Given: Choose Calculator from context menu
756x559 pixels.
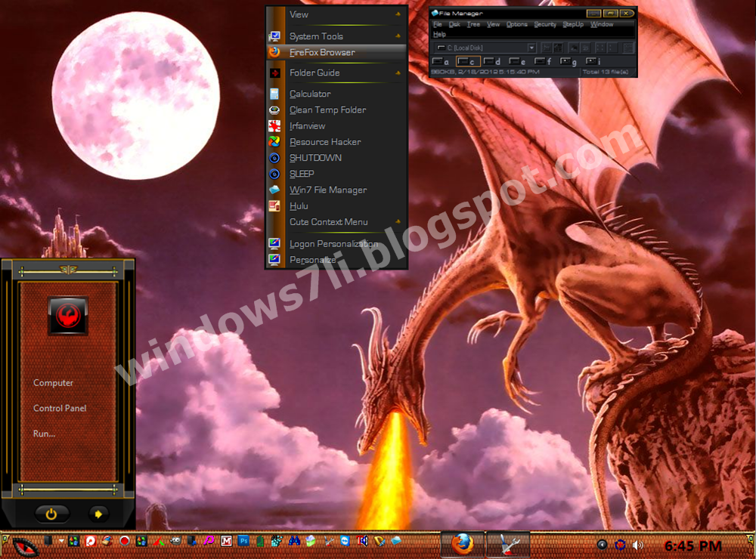Looking at the screenshot, I should [336, 94].
